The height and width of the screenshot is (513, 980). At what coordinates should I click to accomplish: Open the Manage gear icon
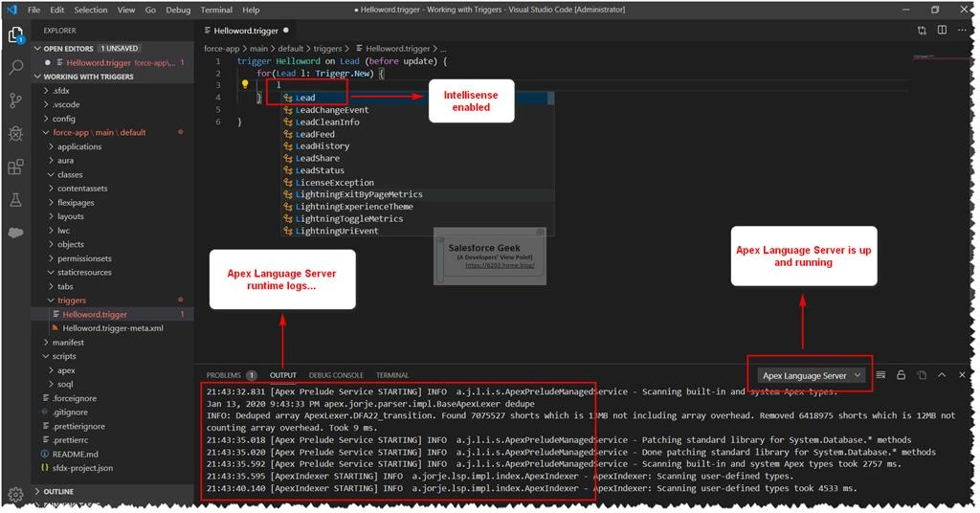(15, 494)
